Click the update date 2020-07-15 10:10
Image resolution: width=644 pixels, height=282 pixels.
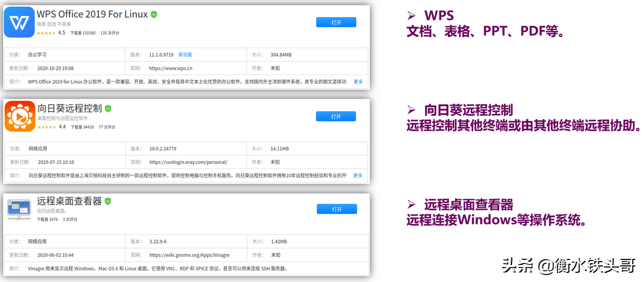coord(56,162)
